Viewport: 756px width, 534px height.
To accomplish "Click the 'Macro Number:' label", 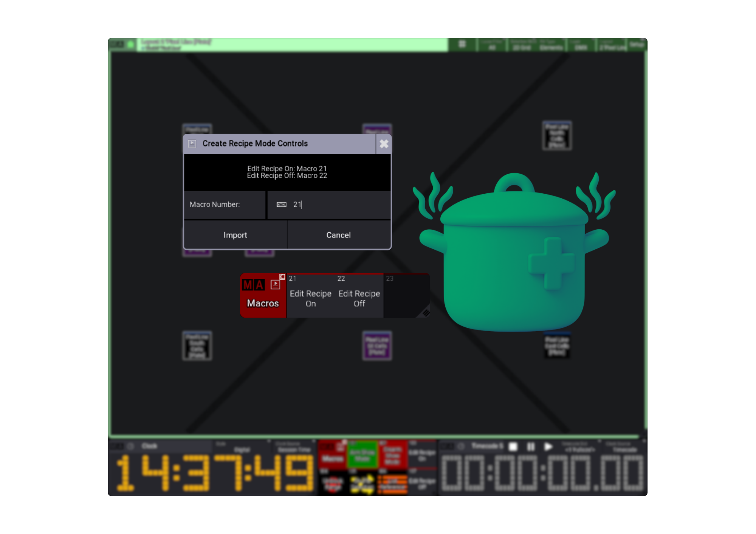I will (215, 204).
